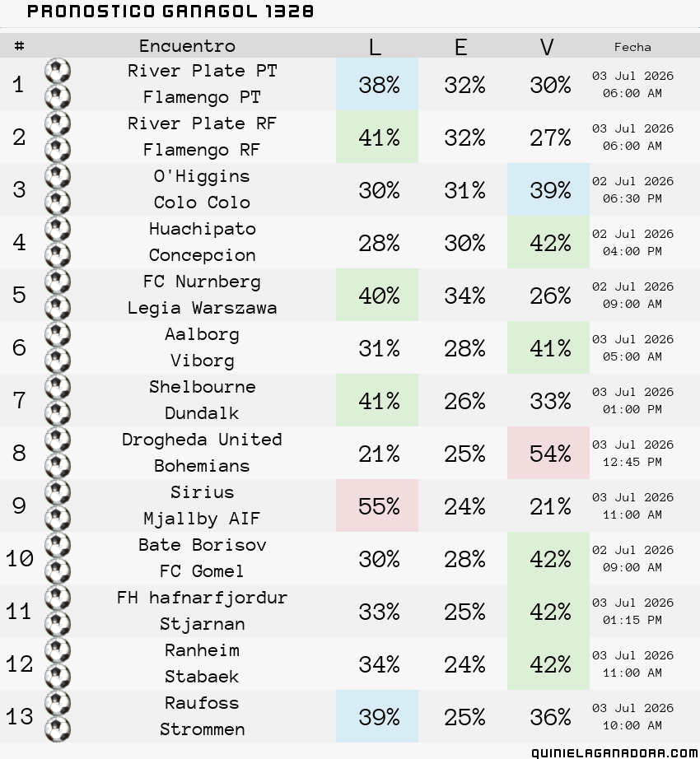Click the ball icon next to Strommen
Viewport: 700px width, 759px height.
click(x=58, y=729)
